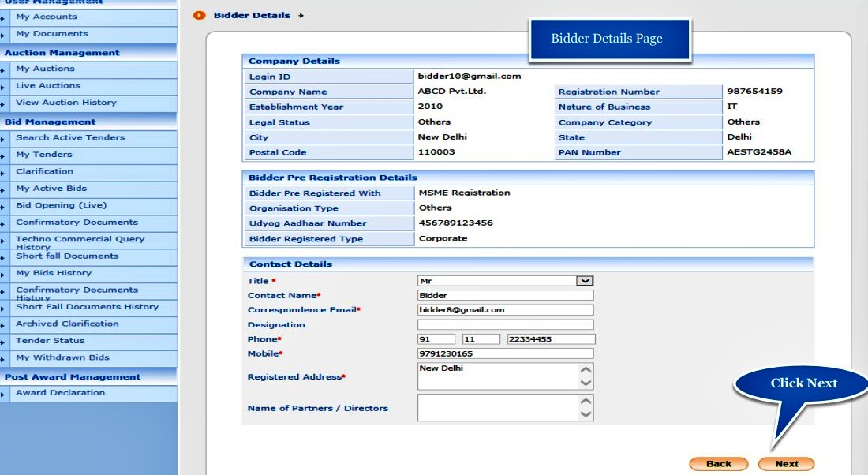Click Partners / Directors scroll down arrow

pos(586,414)
